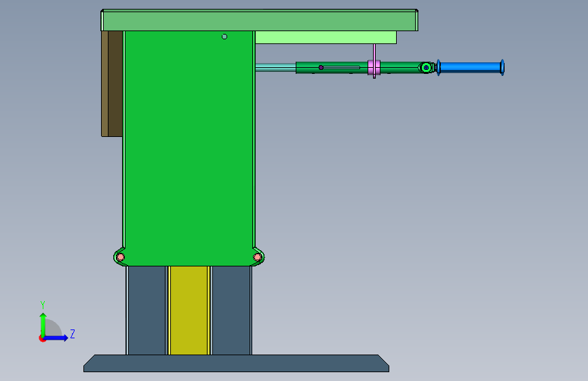Select the green pivot joint next to the blue handle
The height and width of the screenshot is (381, 588).
tap(426, 68)
